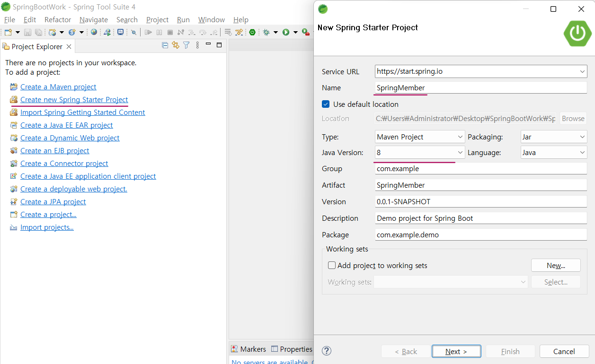The image size is (595, 364).
Task: Click Create new Spring Starter Project link
Action: click(74, 99)
